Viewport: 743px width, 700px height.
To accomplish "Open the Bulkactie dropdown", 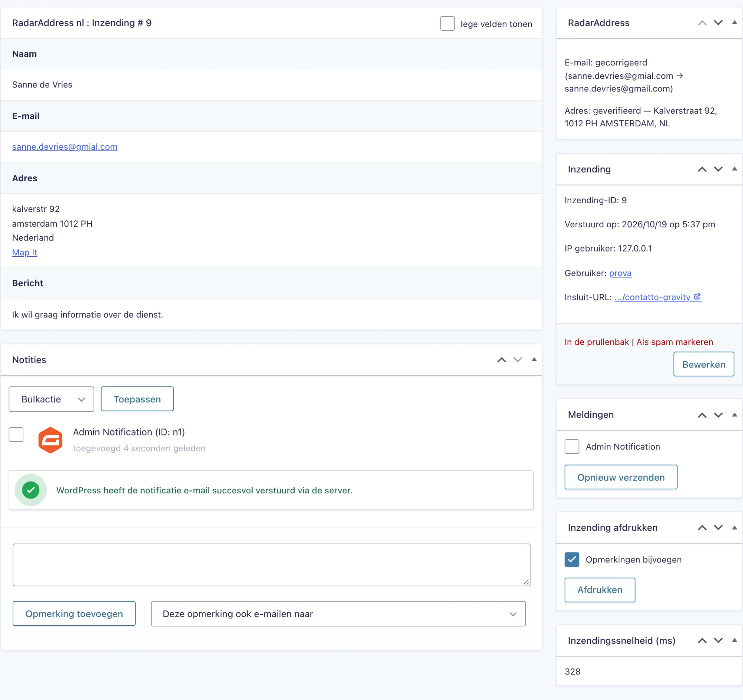I will tap(51, 399).
